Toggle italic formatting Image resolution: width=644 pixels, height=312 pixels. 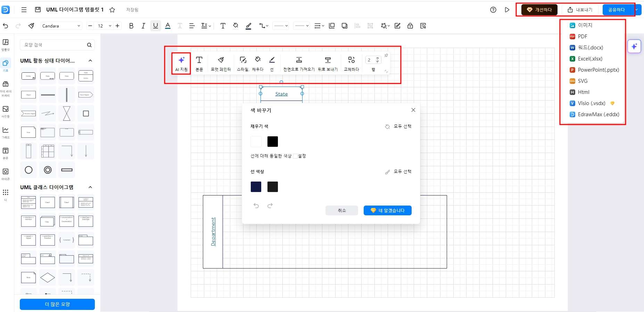(x=143, y=26)
